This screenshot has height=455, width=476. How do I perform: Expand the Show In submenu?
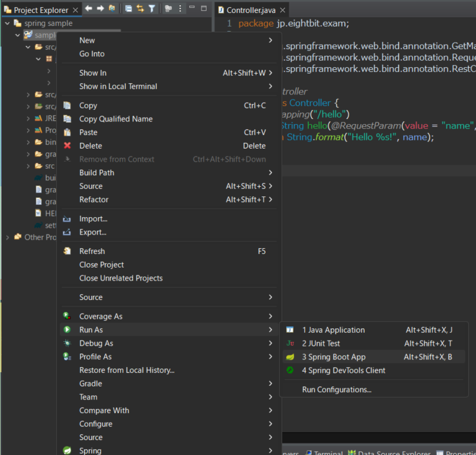(169, 73)
